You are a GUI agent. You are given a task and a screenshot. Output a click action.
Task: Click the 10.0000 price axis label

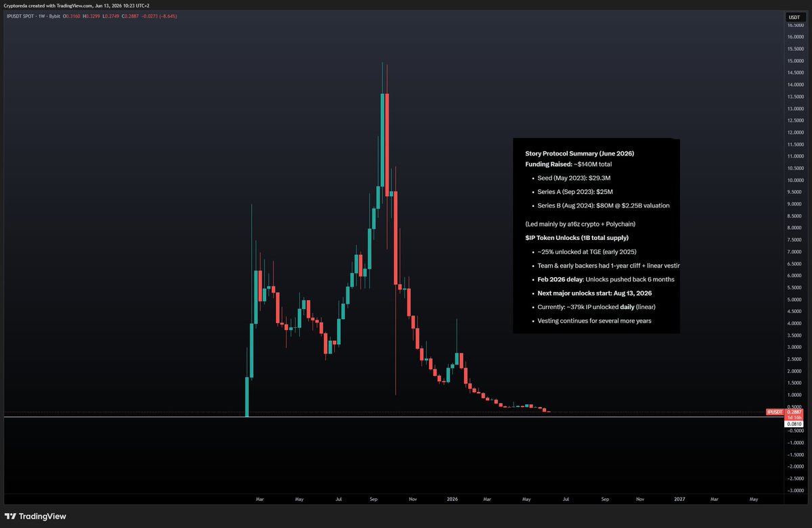point(796,180)
